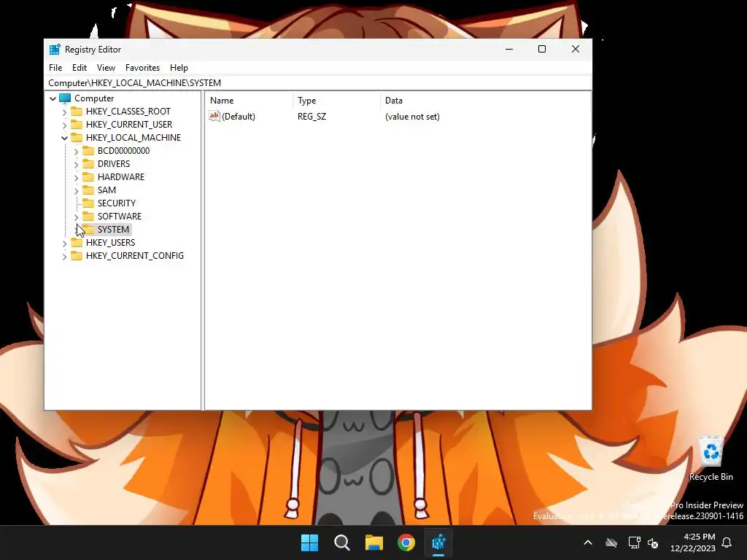The image size is (747, 560).
Task: Select HKEY_LOCAL_MACHINE key label
Action: [x=133, y=138]
